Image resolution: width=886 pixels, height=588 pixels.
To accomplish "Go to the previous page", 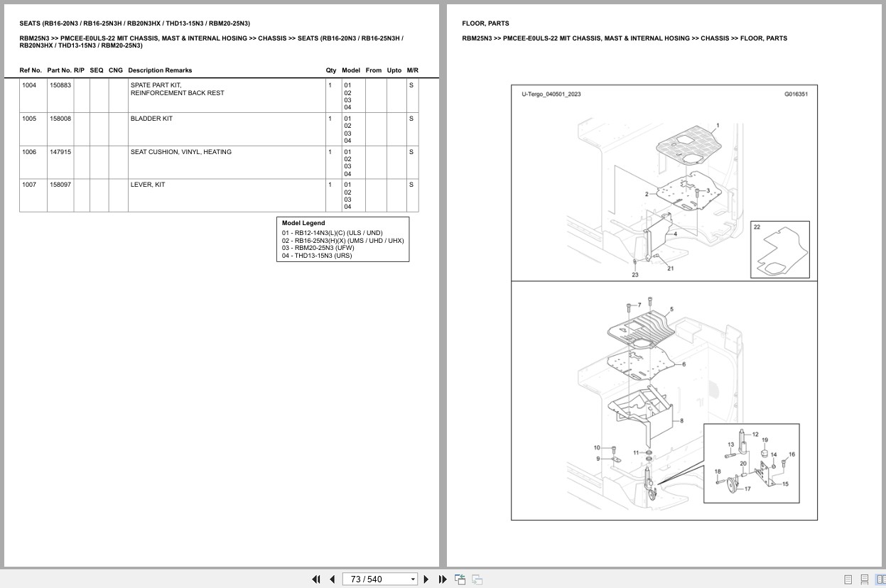I will pos(332,579).
